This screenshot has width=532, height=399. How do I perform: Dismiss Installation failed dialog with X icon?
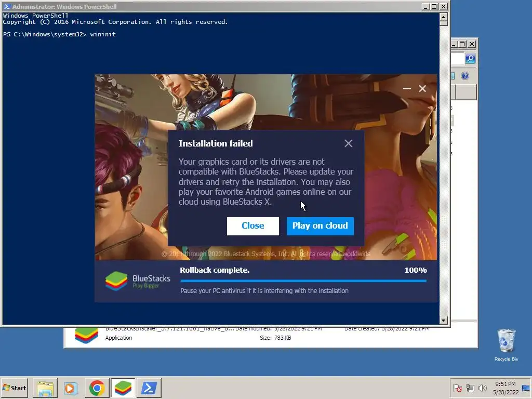[x=348, y=143]
